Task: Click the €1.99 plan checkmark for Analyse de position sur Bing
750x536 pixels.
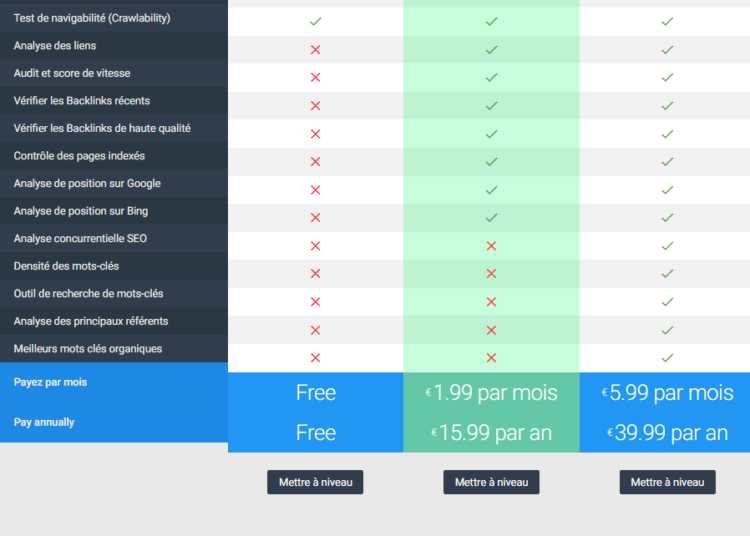Action: [491, 217]
